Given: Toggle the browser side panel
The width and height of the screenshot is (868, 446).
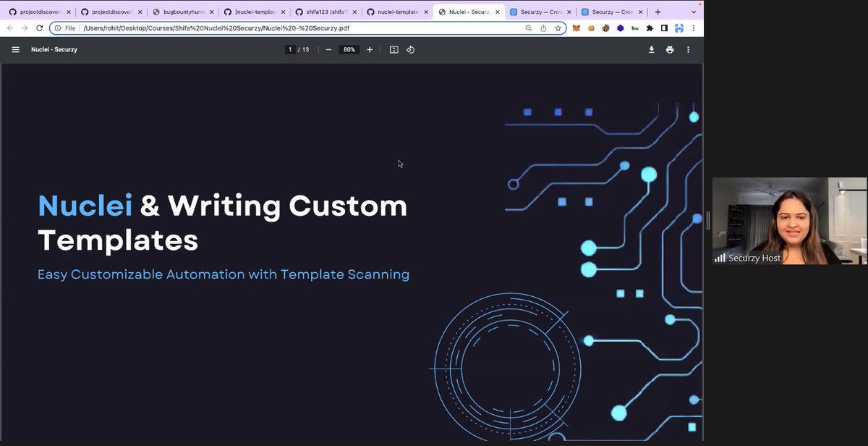Looking at the screenshot, I should coord(664,28).
